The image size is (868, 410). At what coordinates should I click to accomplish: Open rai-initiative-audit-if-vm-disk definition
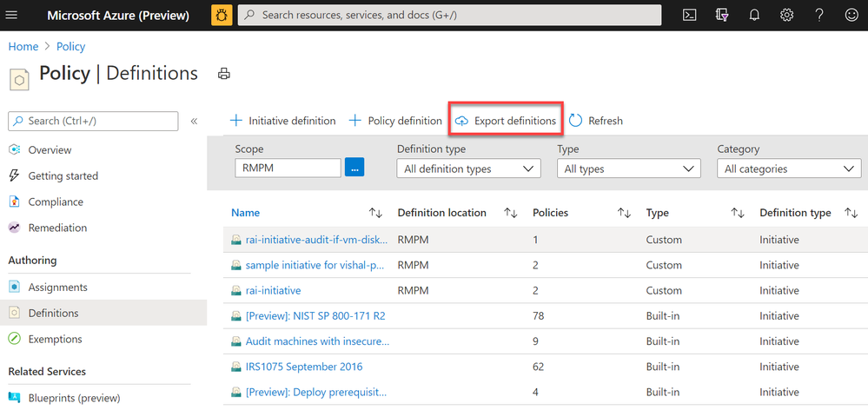[x=317, y=240]
